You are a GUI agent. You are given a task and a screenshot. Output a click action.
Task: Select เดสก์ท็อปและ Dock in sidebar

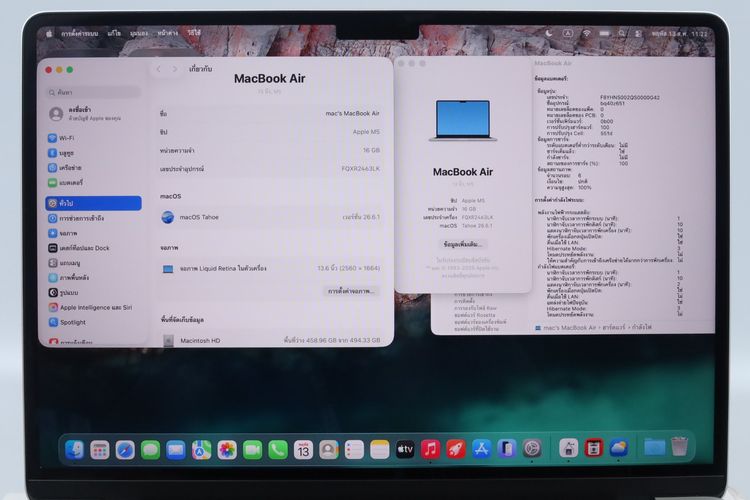(93, 248)
